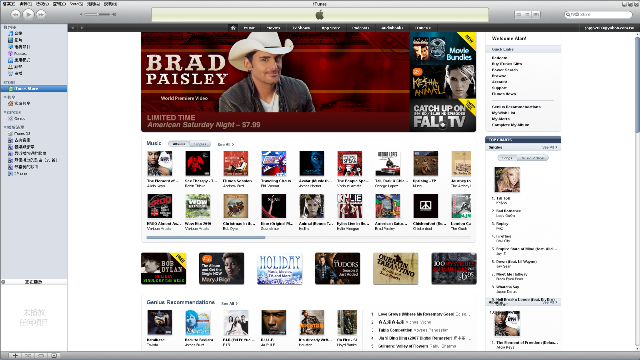Screen dimensions: 640x360
Task: Select Music library in the sidebar
Action: click(x=18, y=33)
